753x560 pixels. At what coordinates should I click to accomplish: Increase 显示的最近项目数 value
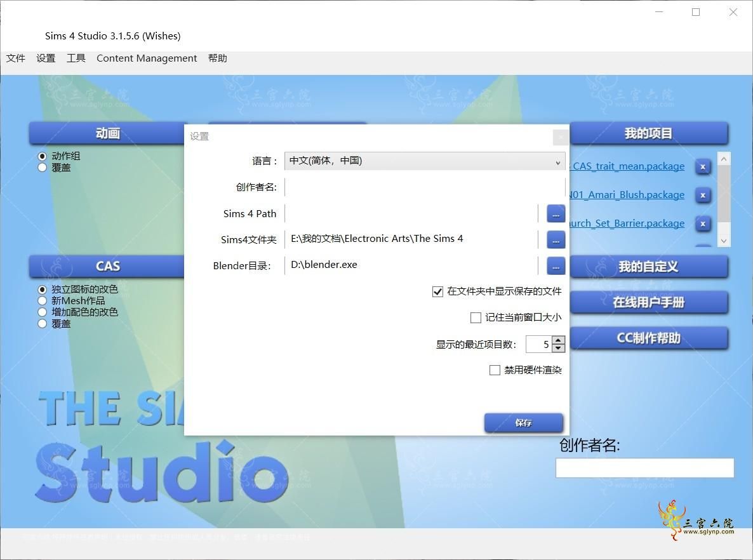(558, 340)
